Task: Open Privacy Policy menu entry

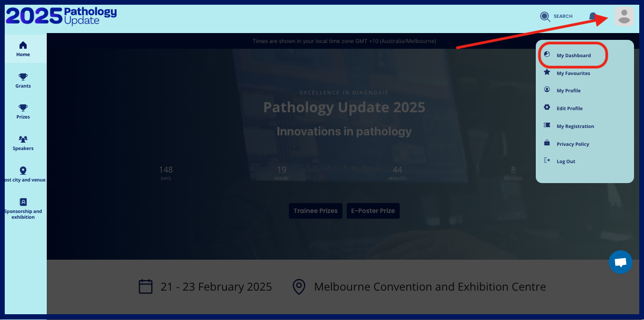Action: (x=573, y=144)
